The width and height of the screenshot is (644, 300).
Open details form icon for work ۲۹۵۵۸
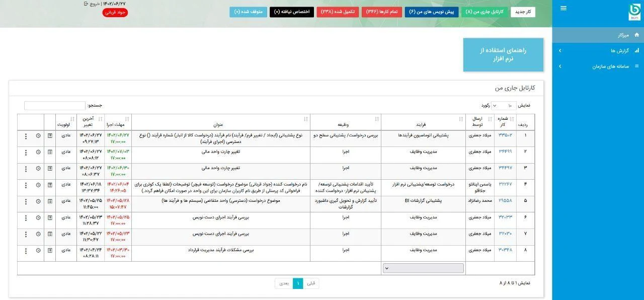[x=50, y=201]
